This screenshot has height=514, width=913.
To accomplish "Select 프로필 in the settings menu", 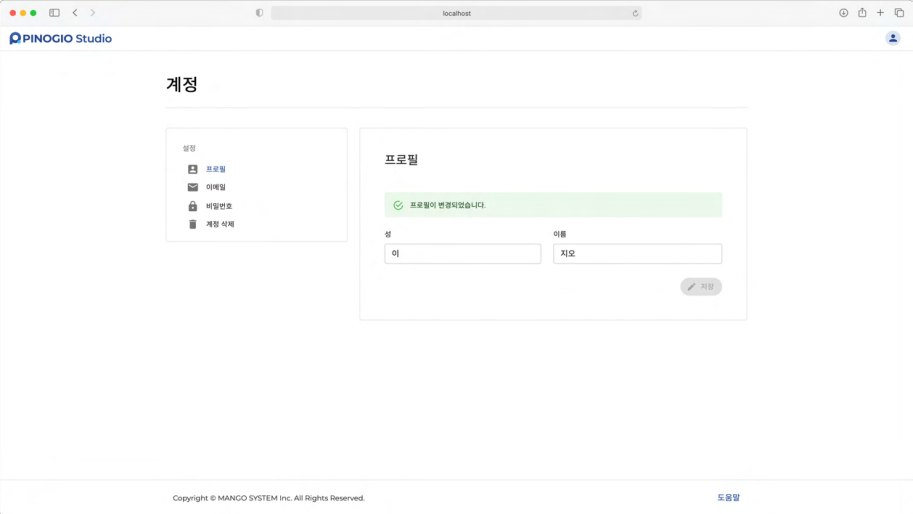I will click(x=216, y=169).
